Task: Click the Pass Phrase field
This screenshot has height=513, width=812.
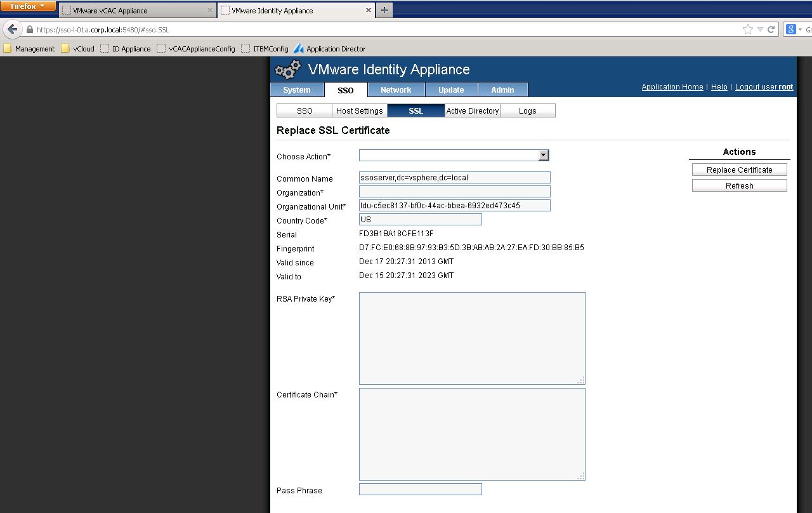Action: [421, 490]
